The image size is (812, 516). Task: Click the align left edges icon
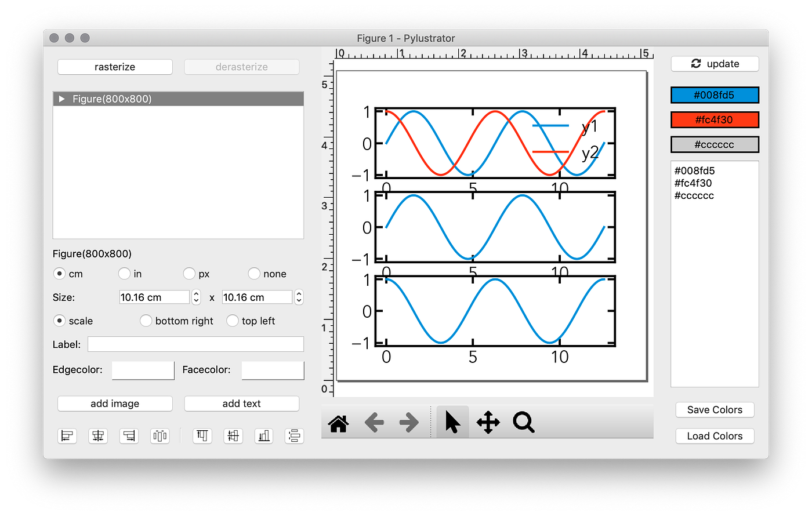67,436
